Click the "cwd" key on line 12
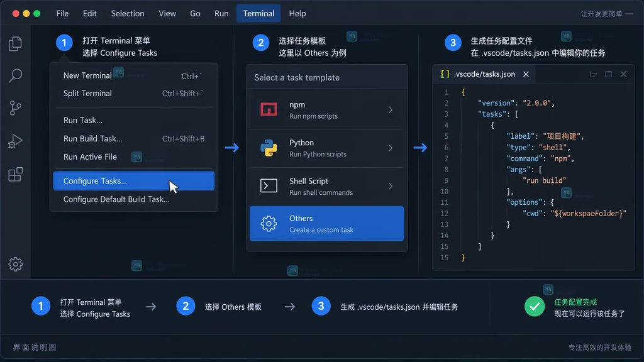Viewport: 644px width, 362px height. [533, 214]
